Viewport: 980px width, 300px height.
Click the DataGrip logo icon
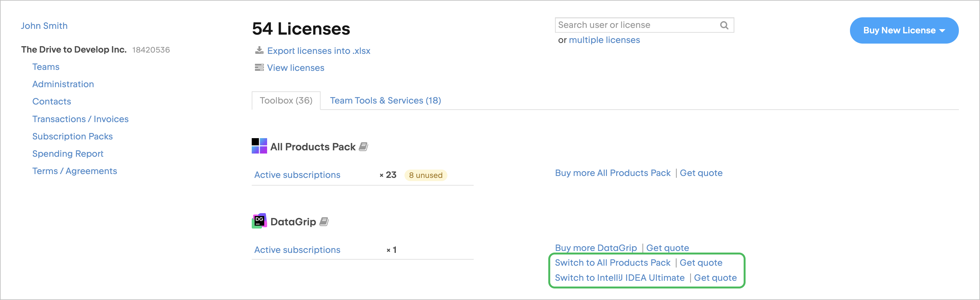pos(259,221)
